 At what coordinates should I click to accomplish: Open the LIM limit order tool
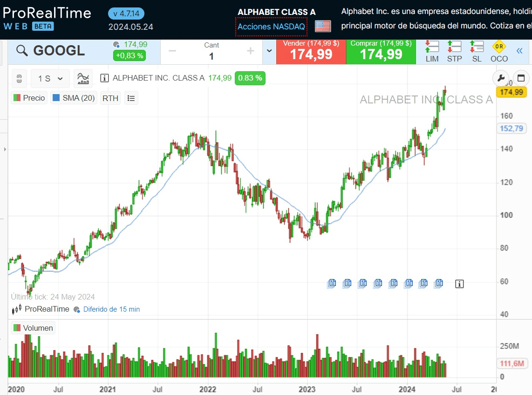(432, 51)
